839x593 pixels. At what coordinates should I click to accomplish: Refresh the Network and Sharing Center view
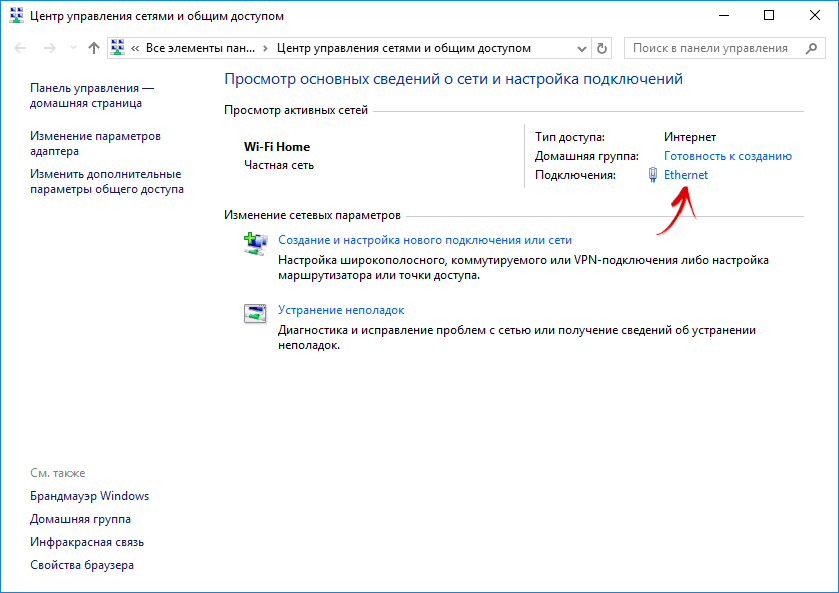pyautogui.click(x=602, y=48)
